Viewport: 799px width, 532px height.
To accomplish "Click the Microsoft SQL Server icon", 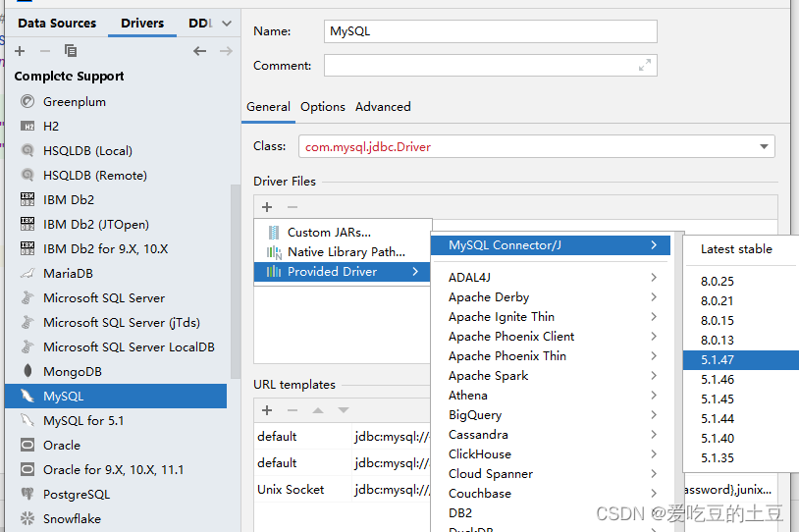I will 27,297.
